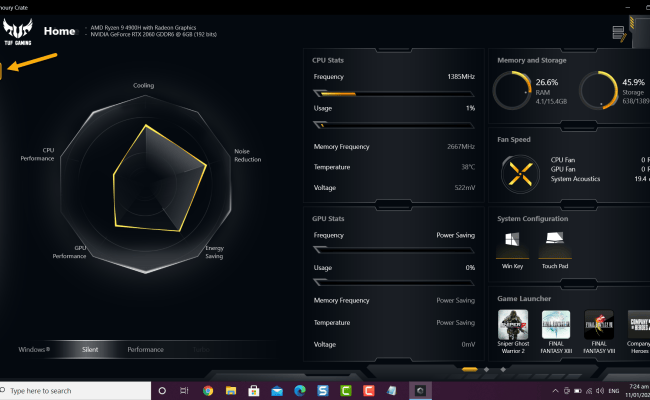Show hidden system tray icons
The image size is (650, 400).
pyautogui.click(x=555, y=391)
